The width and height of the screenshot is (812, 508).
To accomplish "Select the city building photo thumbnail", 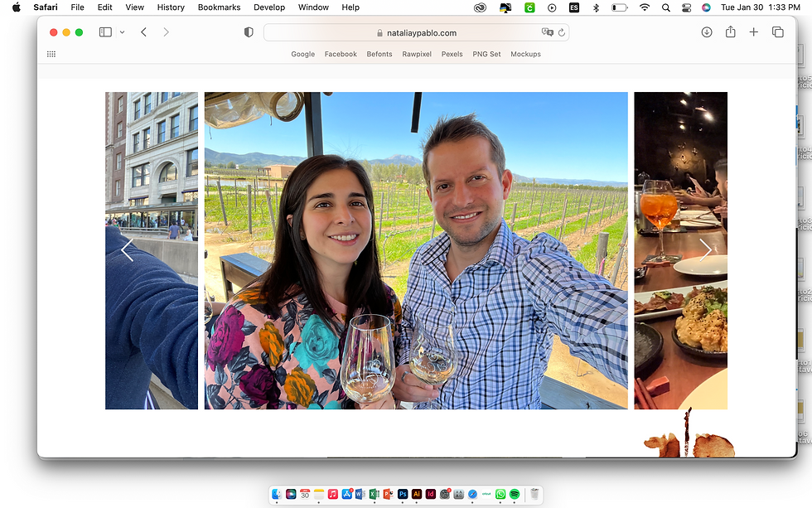I will point(152,250).
